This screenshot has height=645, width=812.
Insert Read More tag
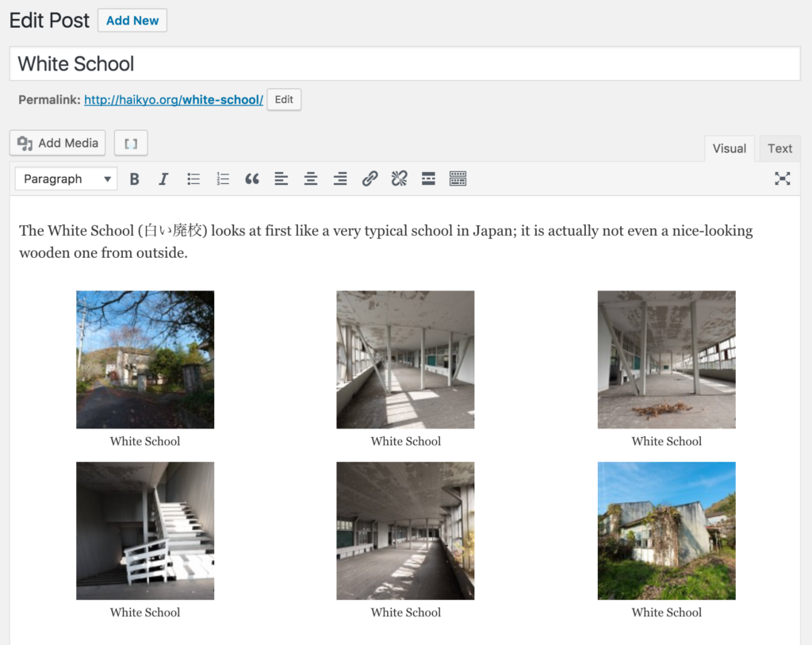click(x=428, y=179)
